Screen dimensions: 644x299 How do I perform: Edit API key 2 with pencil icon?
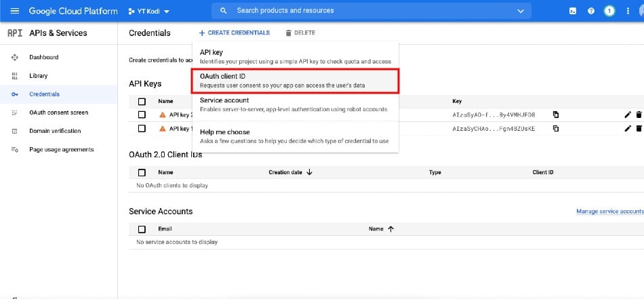click(628, 115)
